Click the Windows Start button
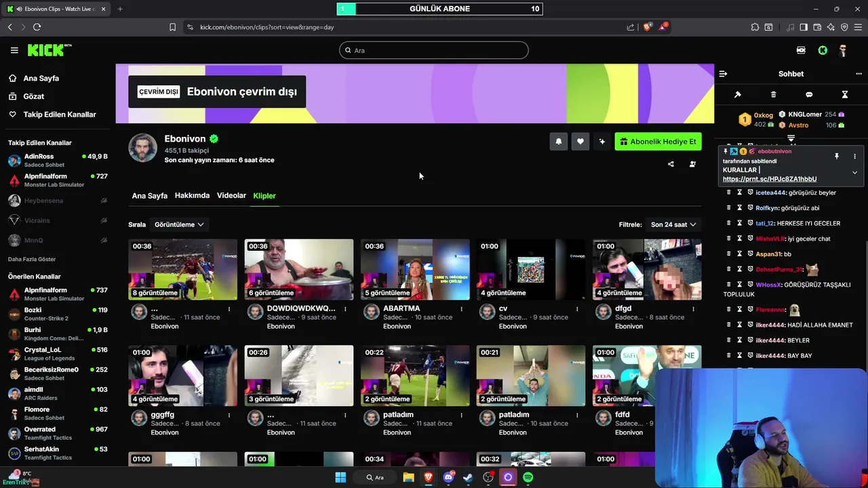 click(340, 477)
